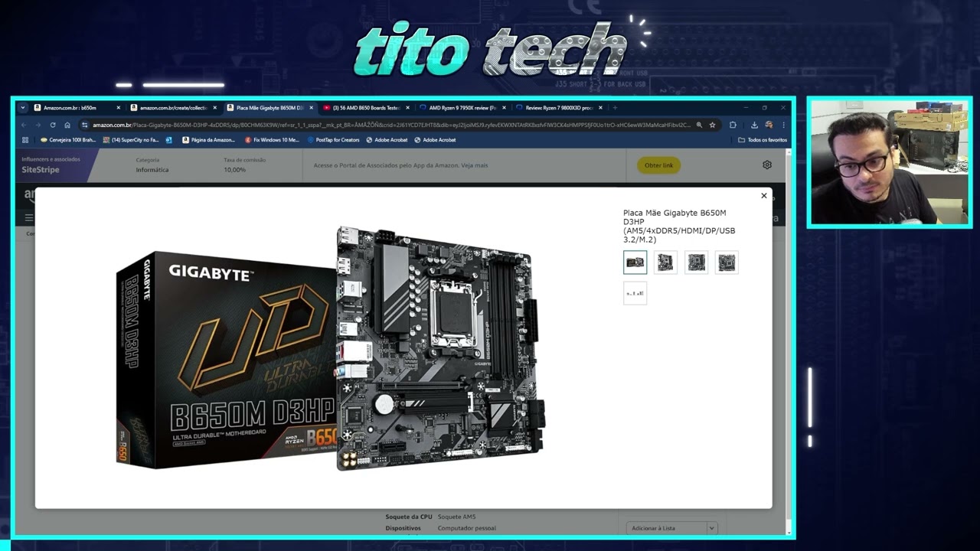This screenshot has height=551, width=980.
Task: Go to browser home page
Action: click(67, 125)
